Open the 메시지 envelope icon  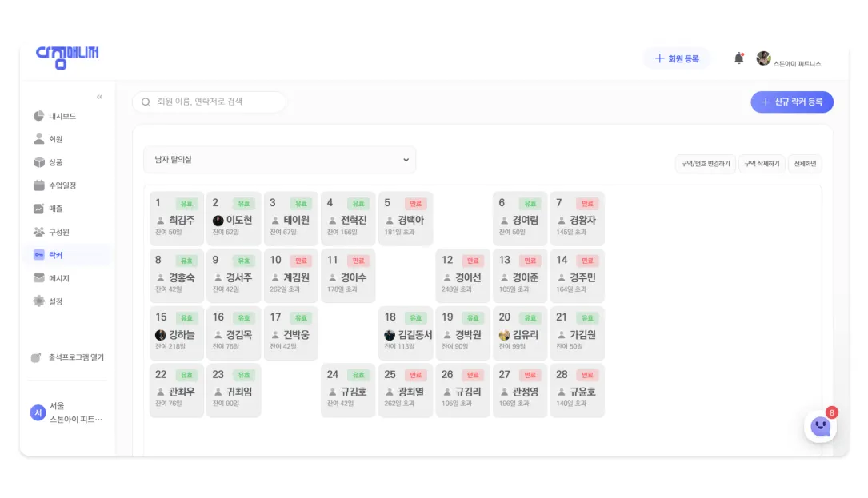38,277
